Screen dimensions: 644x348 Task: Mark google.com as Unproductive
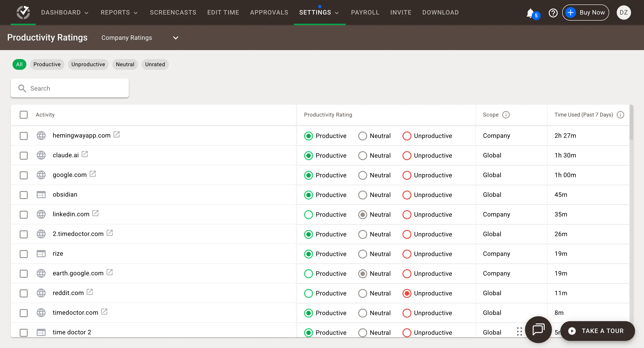click(x=407, y=175)
